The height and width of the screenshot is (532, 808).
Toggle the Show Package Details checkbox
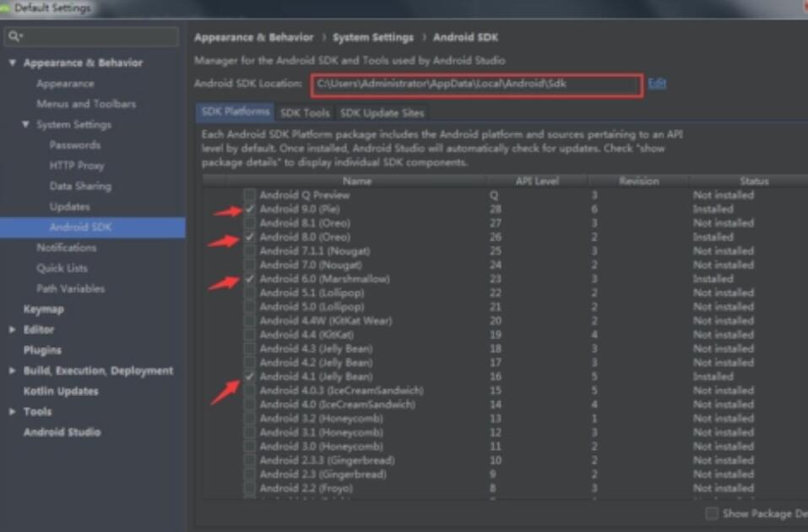pyautogui.click(x=712, y=513)
